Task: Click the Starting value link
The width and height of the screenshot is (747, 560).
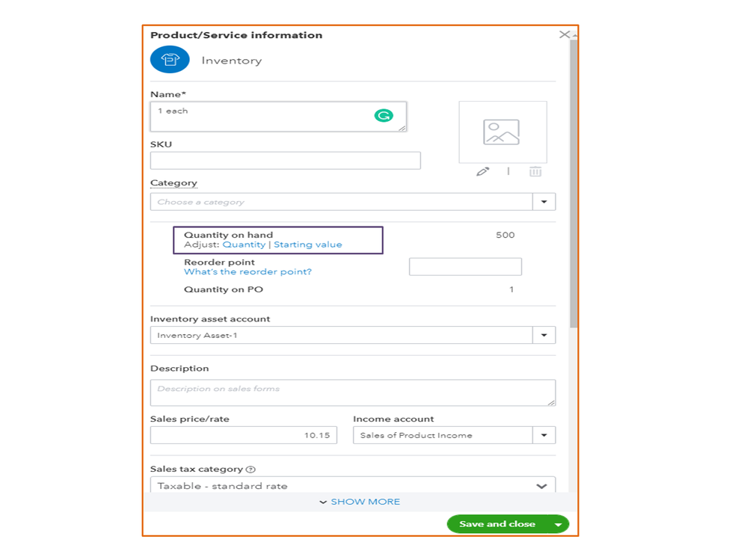Action: 307,244
